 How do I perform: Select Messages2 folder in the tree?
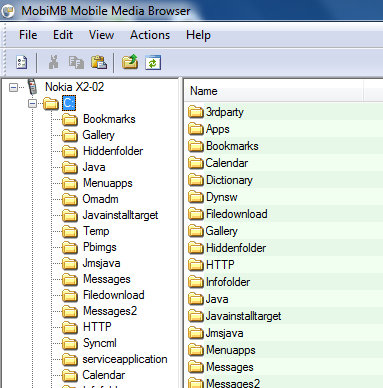click(110, 311)
